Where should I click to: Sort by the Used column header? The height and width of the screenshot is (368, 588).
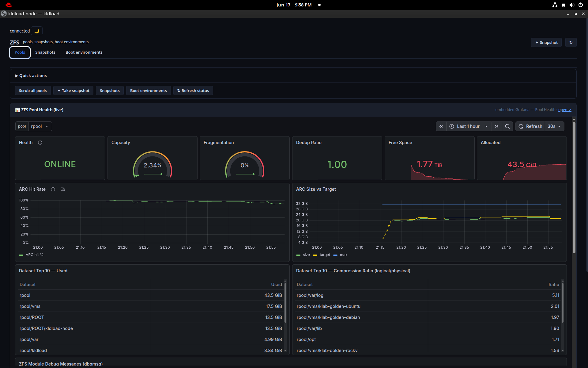276,285
